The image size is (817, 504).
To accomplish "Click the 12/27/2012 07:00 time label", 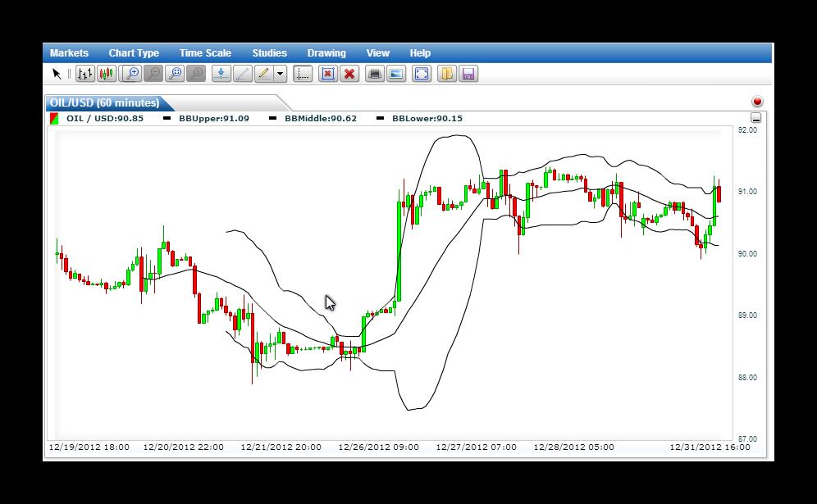I will coord(477,447).
